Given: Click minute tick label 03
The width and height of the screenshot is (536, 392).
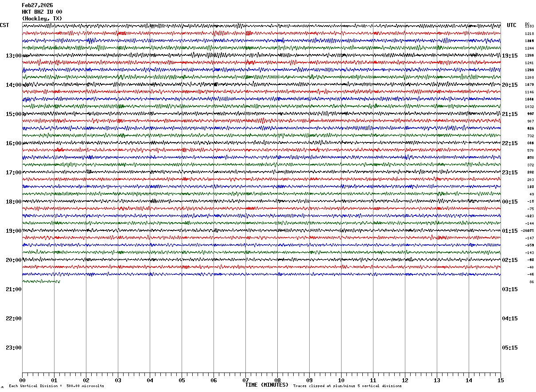Looking at the screenshot, I should [118, 380].
